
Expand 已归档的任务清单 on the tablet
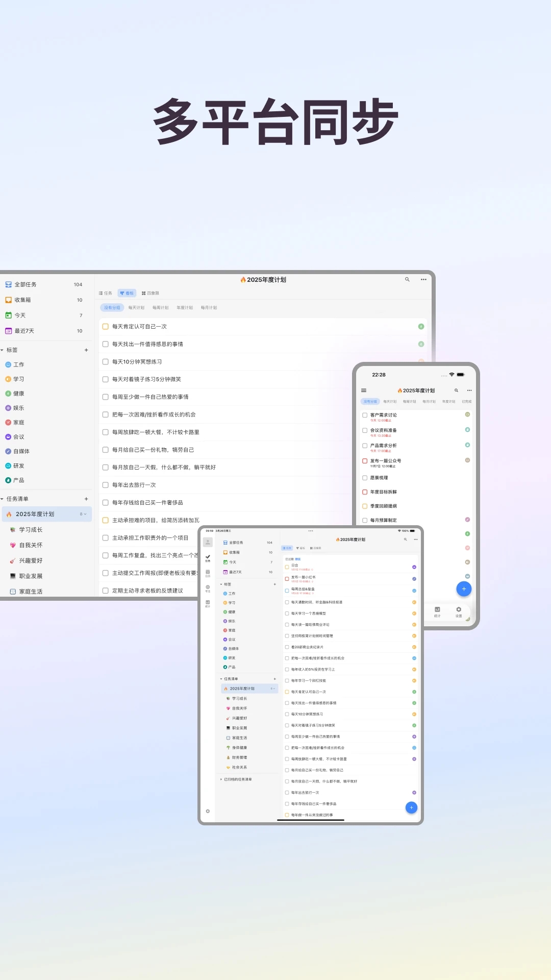click(221, 779)
